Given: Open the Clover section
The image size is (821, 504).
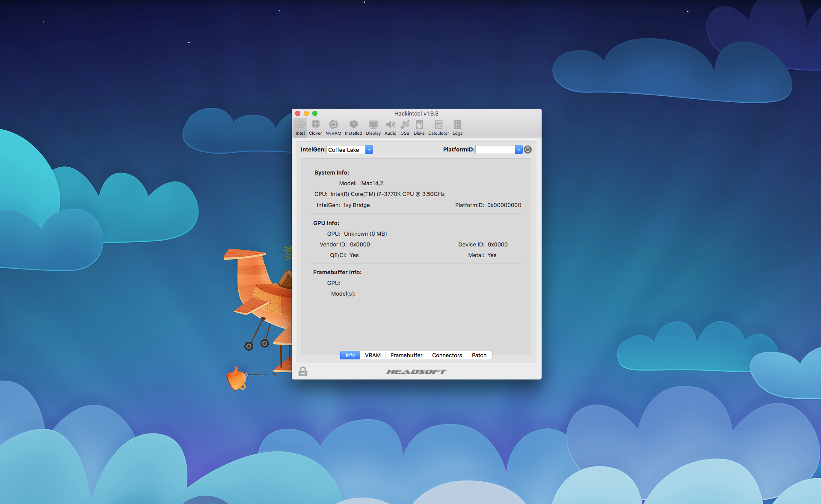Looking at the screenshot, I should [315, 127].
